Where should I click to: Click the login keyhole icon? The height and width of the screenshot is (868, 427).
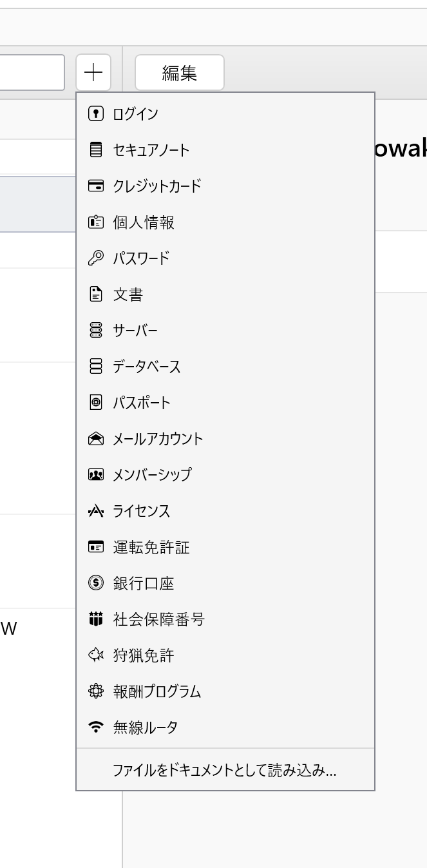point(95,114)
